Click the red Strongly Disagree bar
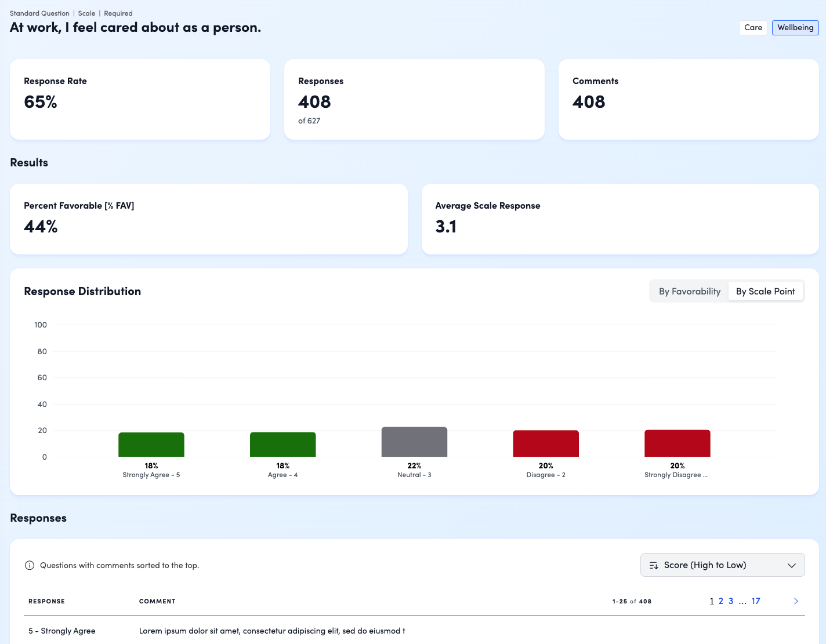This screenshot has height=644, width=826. 678,443
